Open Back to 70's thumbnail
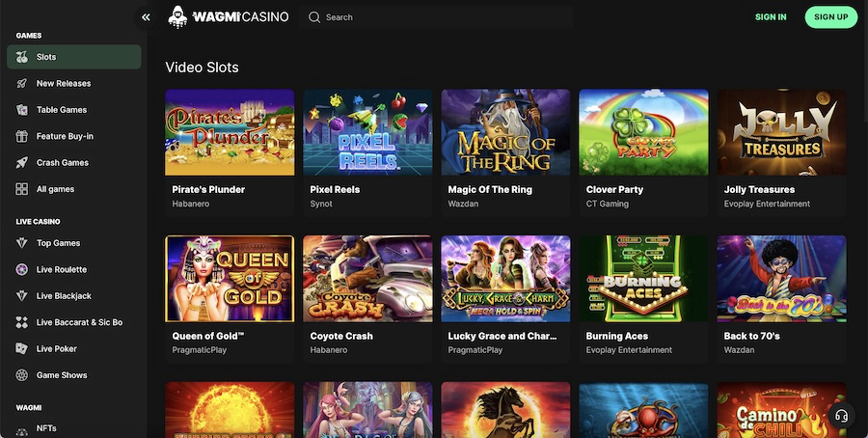 coord(781,279)
